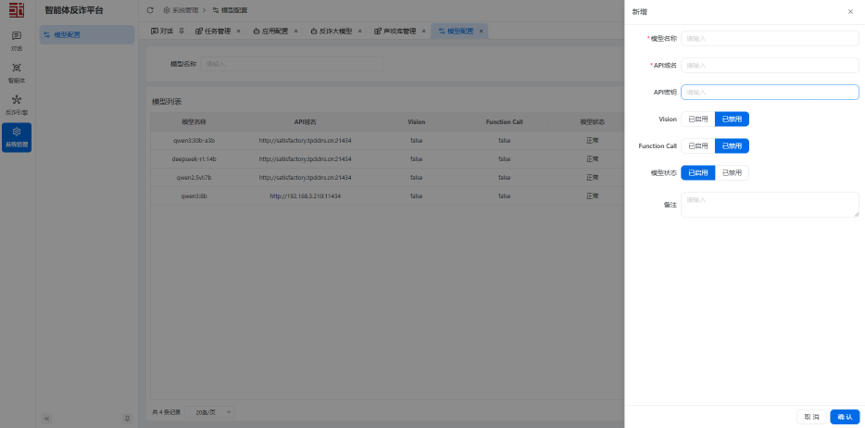Click the 模型状态 column header

coord(592,122)
